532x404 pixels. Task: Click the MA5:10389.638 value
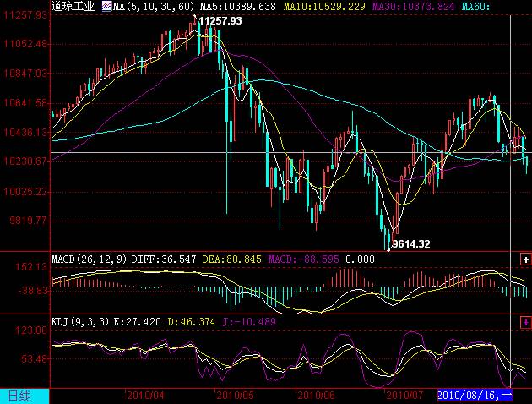coord(238,6)
